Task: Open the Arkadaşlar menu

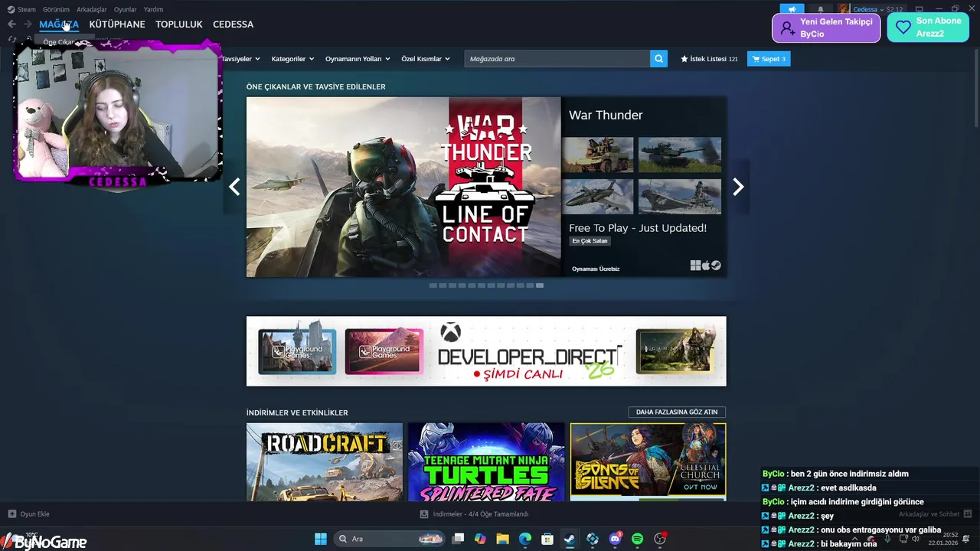Action: tap(92, 9)
